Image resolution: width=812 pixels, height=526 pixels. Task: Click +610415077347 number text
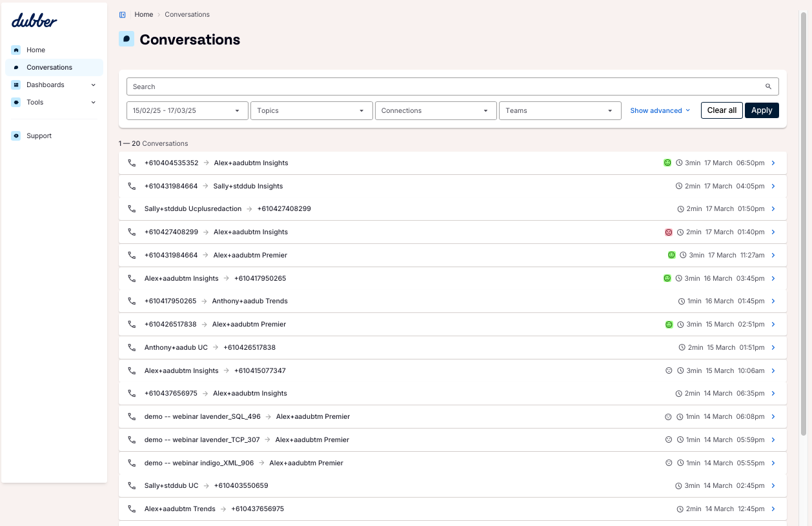[260, 370]
